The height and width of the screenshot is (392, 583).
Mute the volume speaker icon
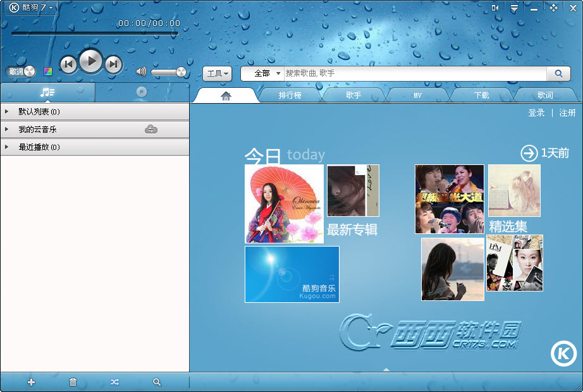141,71
